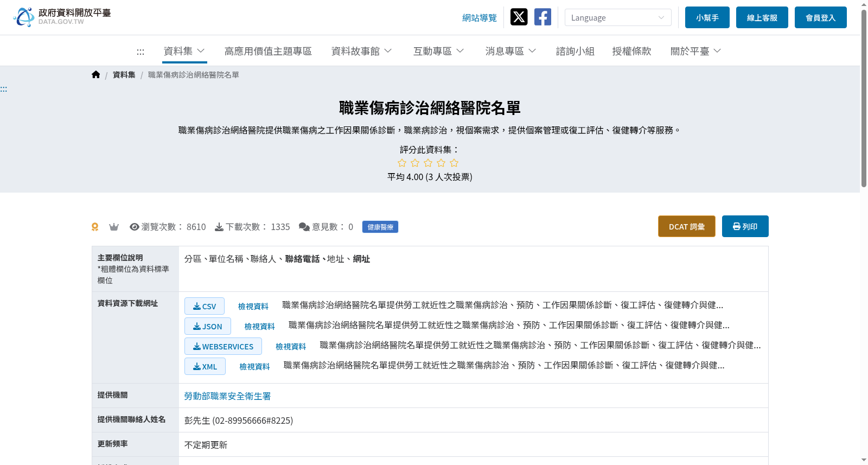Screen dimensions: 868x465
Task: Click the page vertical scrollbar thumb
Action: pyautogui.click(x=864, y=98)
